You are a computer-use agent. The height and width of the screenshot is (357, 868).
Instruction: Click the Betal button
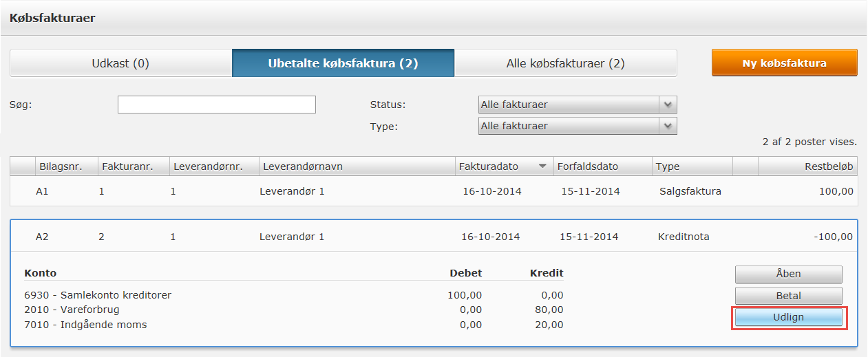click(788, 296)
